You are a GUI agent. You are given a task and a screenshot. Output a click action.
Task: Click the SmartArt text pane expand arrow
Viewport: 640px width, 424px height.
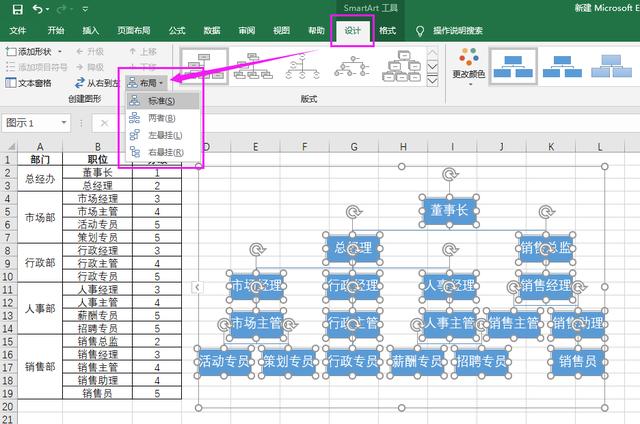[x=197, y=287]
